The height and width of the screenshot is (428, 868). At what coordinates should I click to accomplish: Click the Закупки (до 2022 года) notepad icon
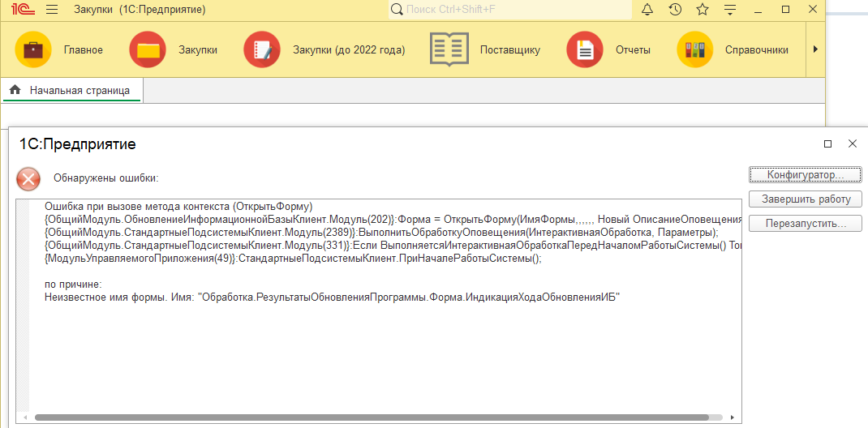262,49
